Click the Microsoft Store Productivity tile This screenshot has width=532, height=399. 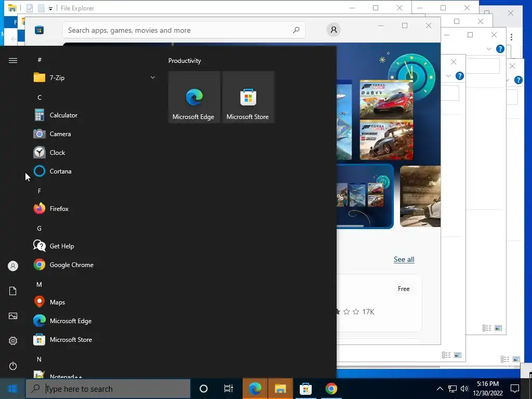(248, 97)
